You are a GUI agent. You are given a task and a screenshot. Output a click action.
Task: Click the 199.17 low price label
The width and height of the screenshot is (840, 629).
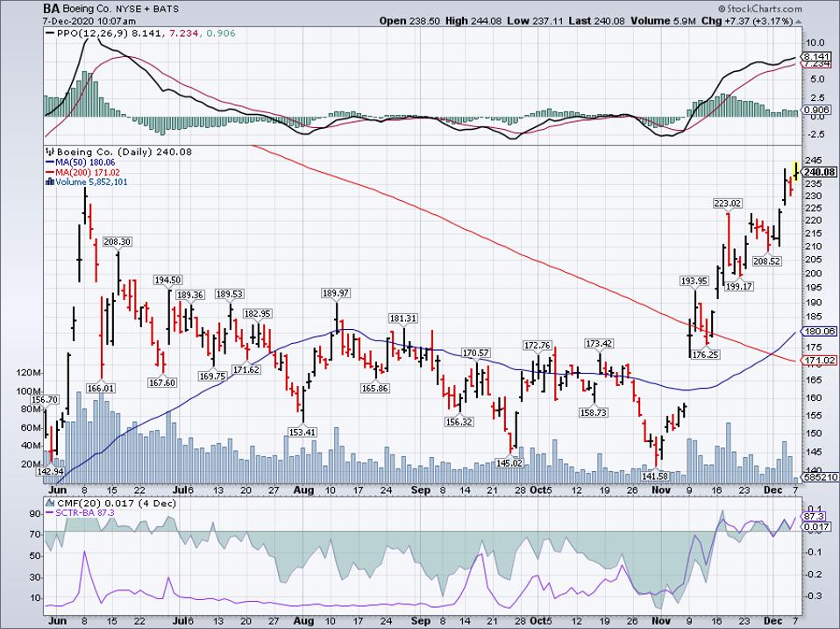739,287
